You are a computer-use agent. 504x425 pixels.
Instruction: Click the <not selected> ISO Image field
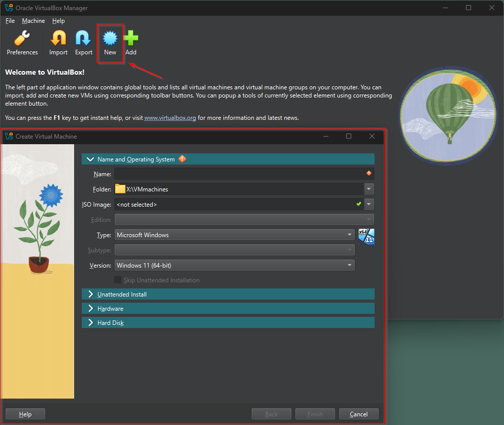pyautogui.click(x=239, y=204)
